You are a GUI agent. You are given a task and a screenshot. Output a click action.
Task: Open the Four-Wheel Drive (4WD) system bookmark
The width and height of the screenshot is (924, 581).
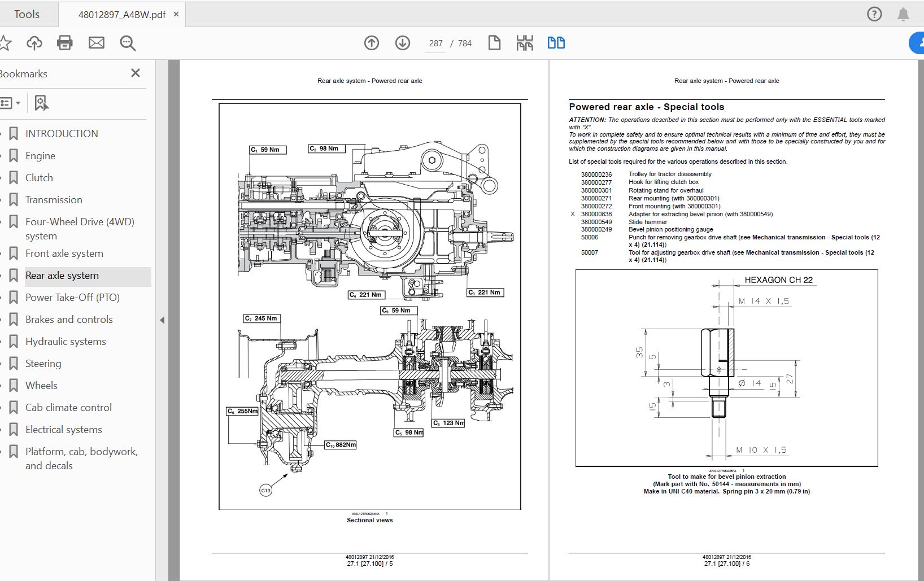80,229
